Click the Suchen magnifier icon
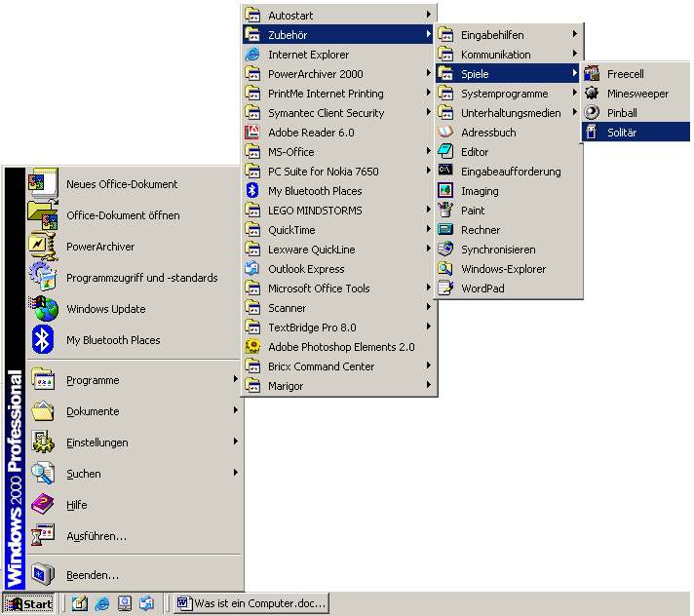Image resolution: width=694 pixels, height=616 pixels. [43, 473]
